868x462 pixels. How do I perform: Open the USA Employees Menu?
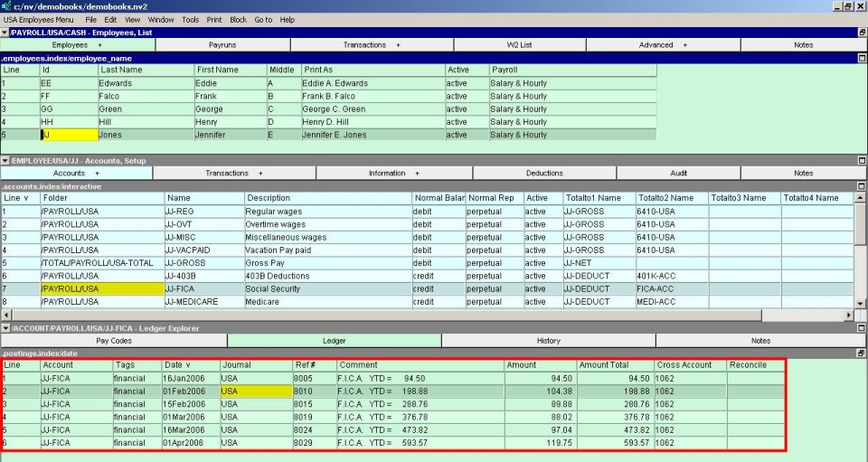(x=39, y=19)
